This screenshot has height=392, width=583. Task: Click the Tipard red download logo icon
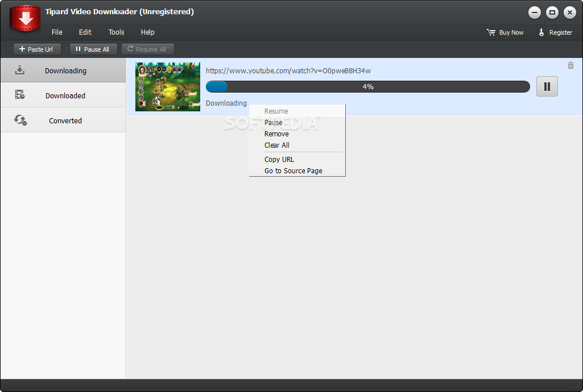pyautogui.click(x=25, y=18)
